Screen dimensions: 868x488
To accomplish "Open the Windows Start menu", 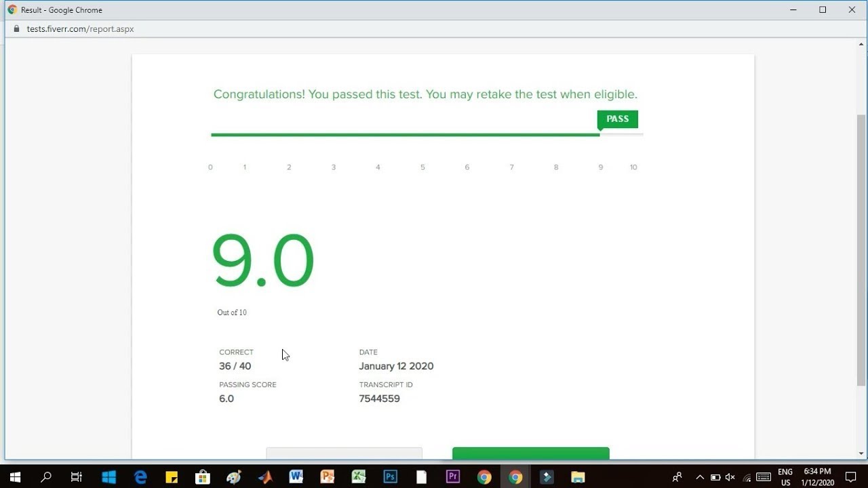I will 14,476.
